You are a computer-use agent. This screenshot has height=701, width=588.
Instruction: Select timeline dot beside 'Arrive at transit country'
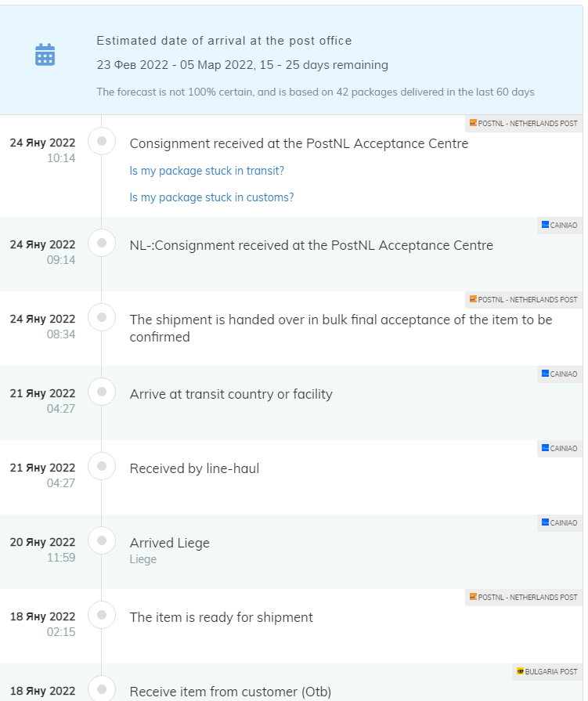tap(102, 392)
